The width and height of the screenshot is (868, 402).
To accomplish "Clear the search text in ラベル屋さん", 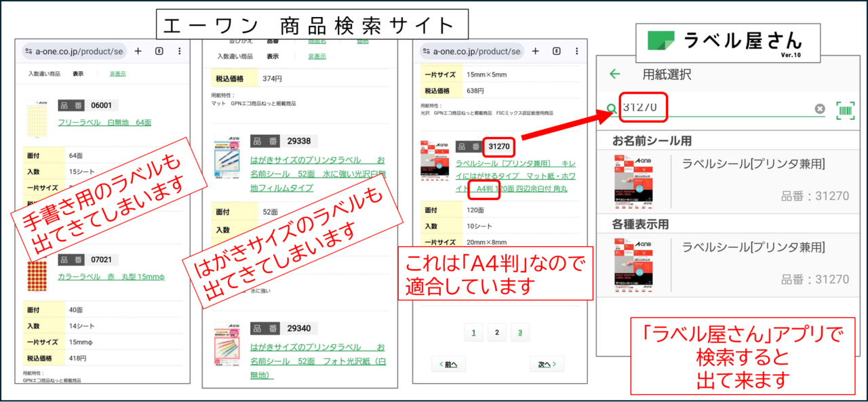I will coord(820,108).
